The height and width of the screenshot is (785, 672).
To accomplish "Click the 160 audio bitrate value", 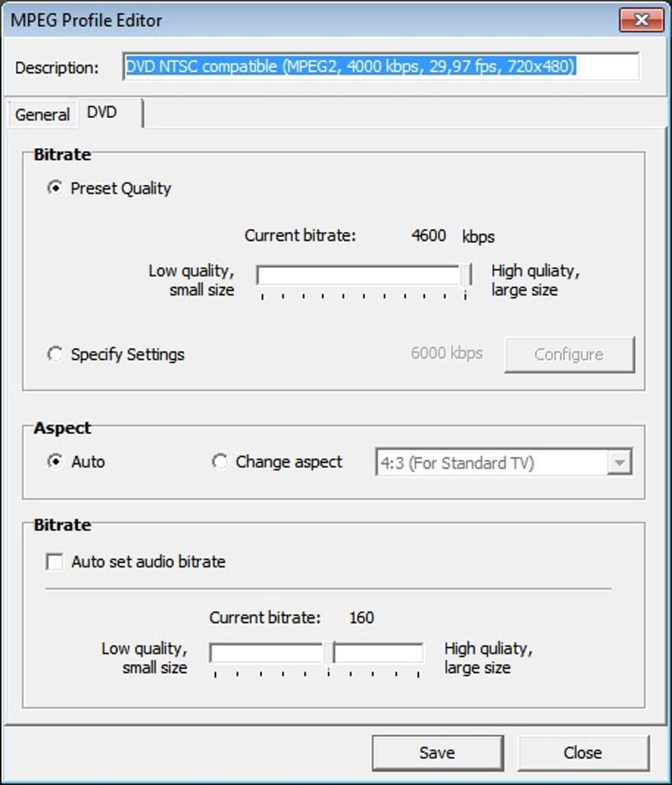I will coord(362,617).
